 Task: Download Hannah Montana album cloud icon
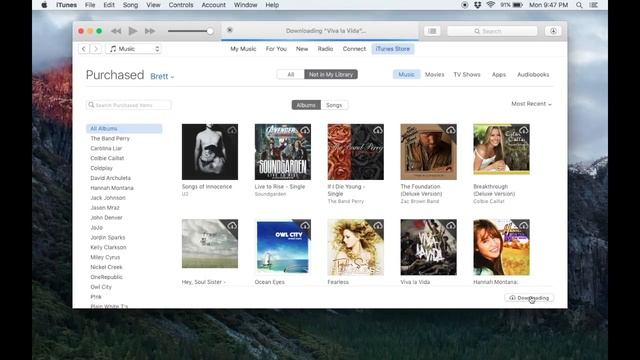[x=524, y=226]
